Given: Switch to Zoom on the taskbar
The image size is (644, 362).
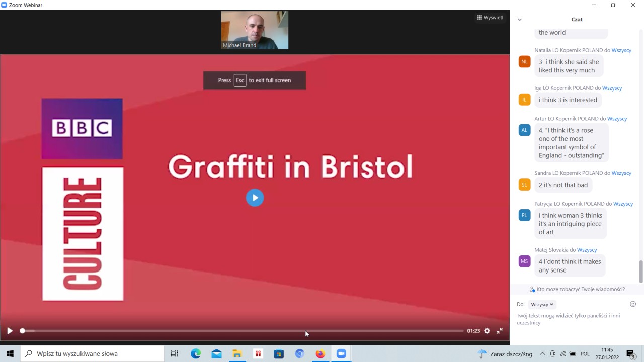Looking at the screenshot, I should click(341, 353).
